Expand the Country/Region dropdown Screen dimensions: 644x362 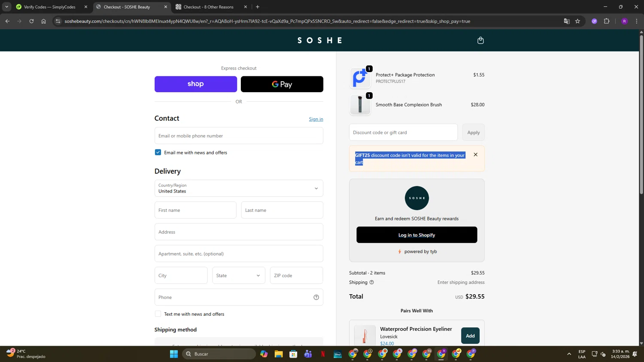click(x=239, y=188)
